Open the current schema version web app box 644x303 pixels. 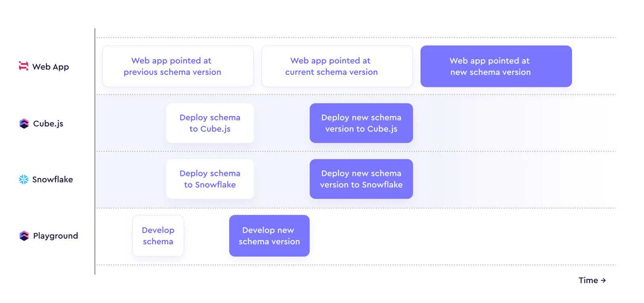pos(337,66)
